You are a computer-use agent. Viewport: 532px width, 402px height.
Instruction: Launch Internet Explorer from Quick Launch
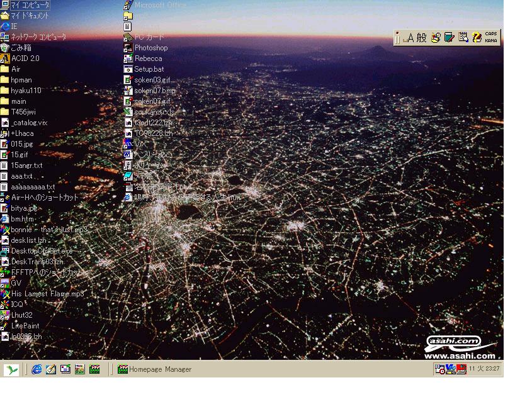tap(37, 370)
